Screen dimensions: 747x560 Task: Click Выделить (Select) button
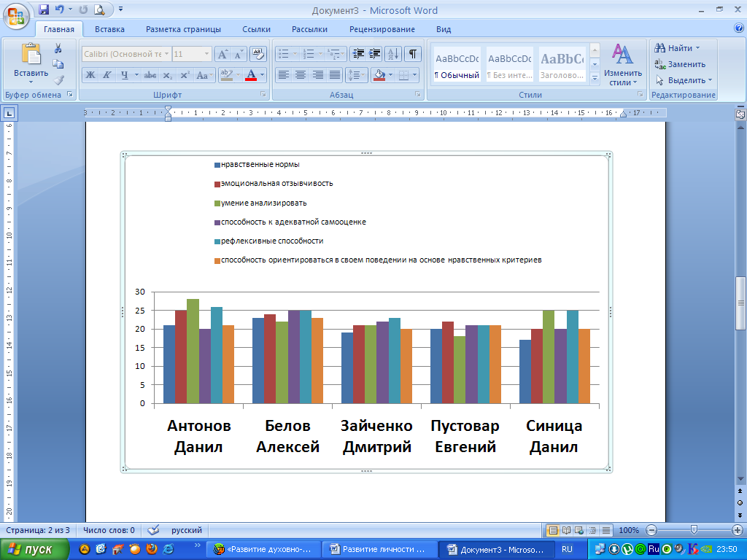point(684,80)
